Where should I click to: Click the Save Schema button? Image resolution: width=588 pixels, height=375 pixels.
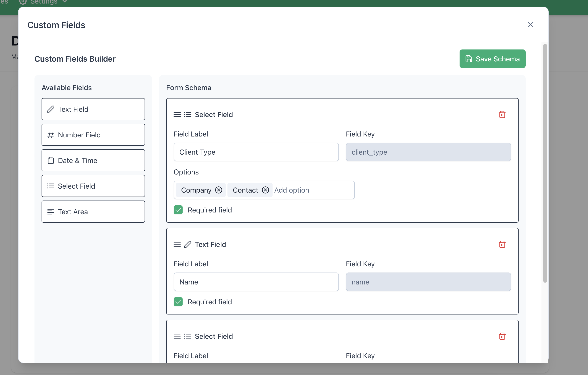pyautogui.click(x=492, y=59)
